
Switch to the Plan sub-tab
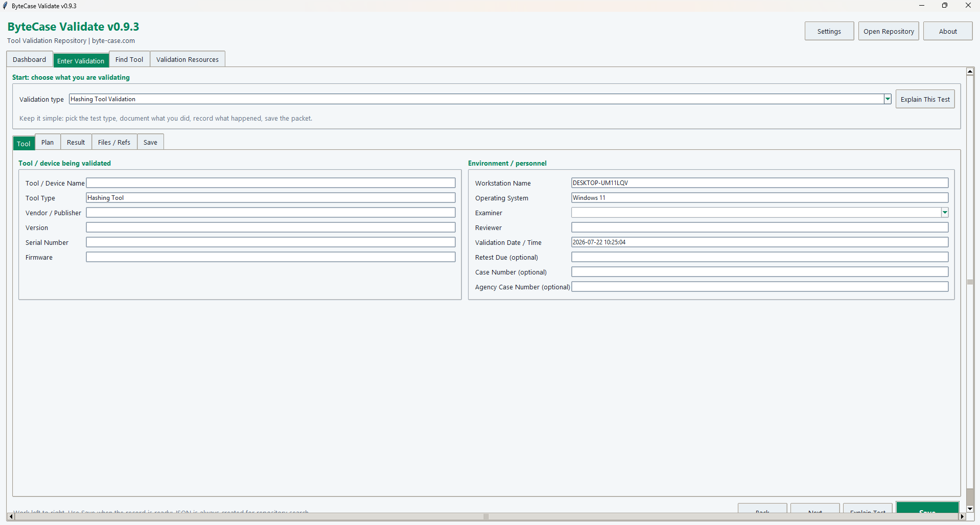[x=48, y=142]
